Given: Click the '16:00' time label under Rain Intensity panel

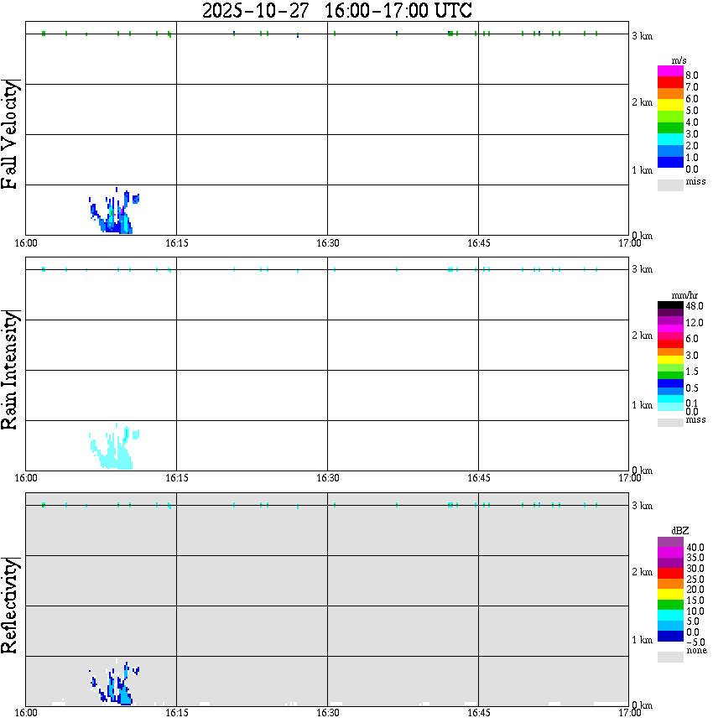Looking at the screenshot, I should 26,478.
